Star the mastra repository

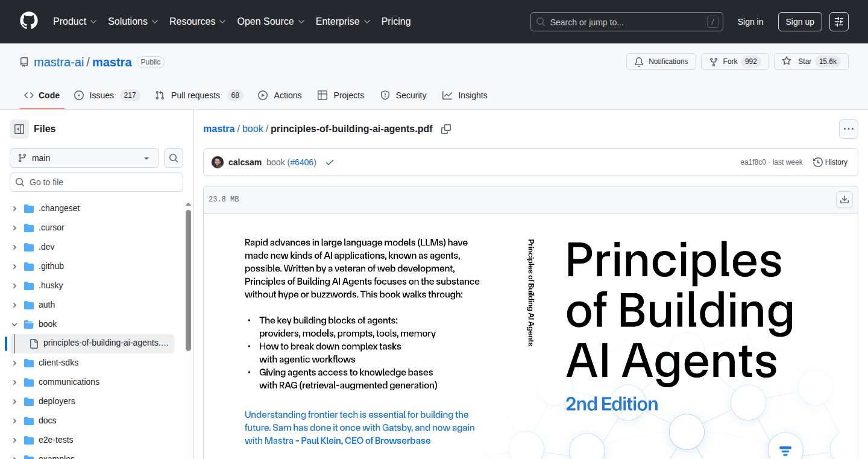pyautogui.click(x=811, y=62)
